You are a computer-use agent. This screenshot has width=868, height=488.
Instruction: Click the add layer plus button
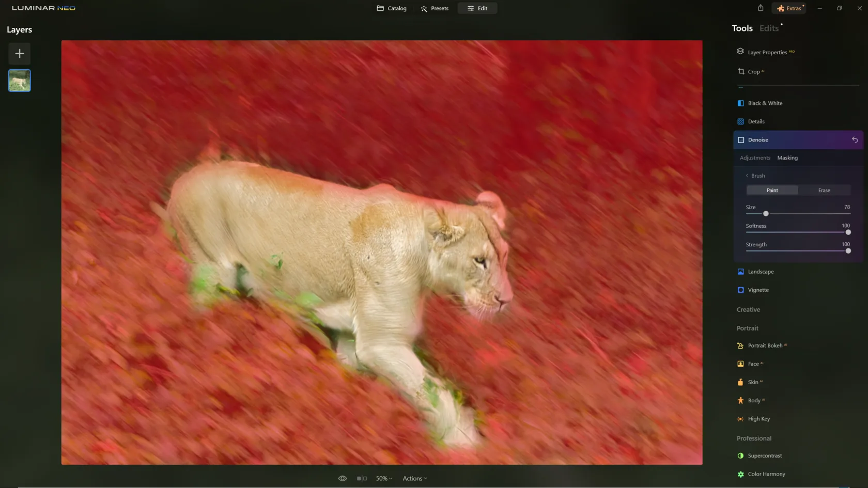click(19, 54)
